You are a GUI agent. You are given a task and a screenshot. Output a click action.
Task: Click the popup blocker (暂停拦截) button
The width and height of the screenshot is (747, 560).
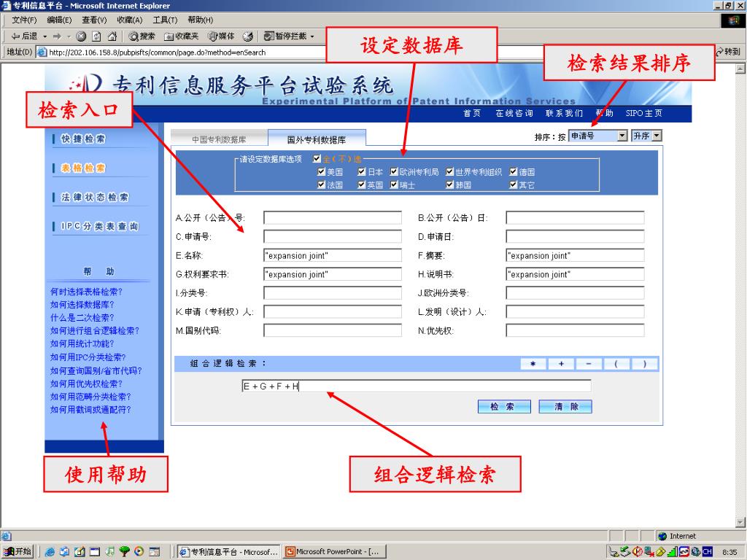[285, 36]
